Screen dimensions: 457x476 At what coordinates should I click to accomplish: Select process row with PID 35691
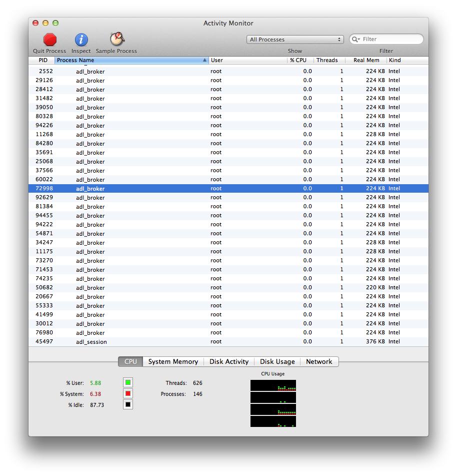[x=228, y=152]
